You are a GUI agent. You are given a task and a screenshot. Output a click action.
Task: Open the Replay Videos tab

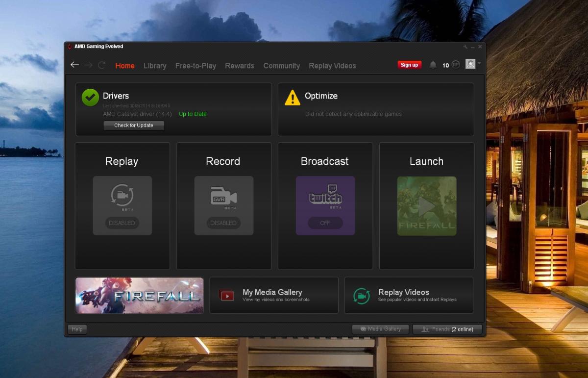(x=332, y=66)
